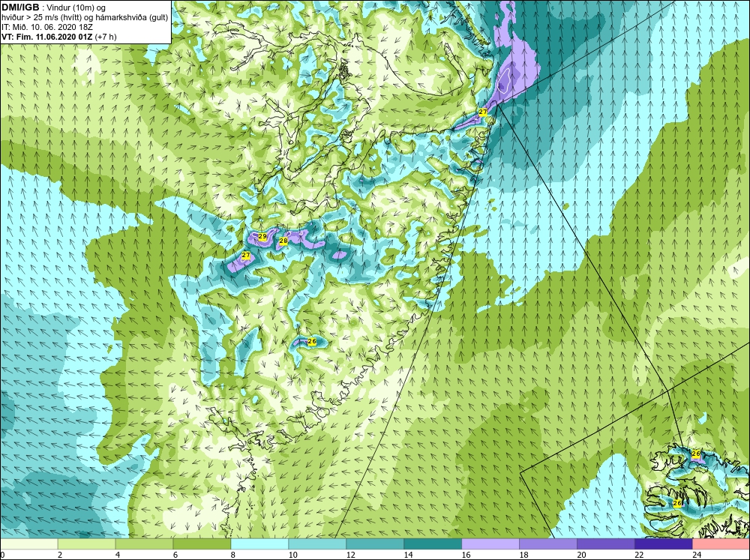Screen dimensions: 750x560
Task: Click the pink swatch above 24 m/s
Action: [x=721, y=544]
